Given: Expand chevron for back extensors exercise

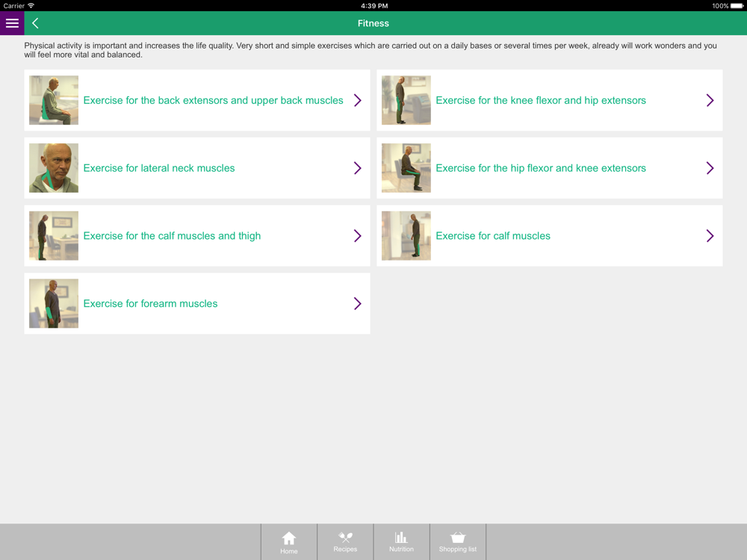Looking at the screenshot, I should coord(358,100).
